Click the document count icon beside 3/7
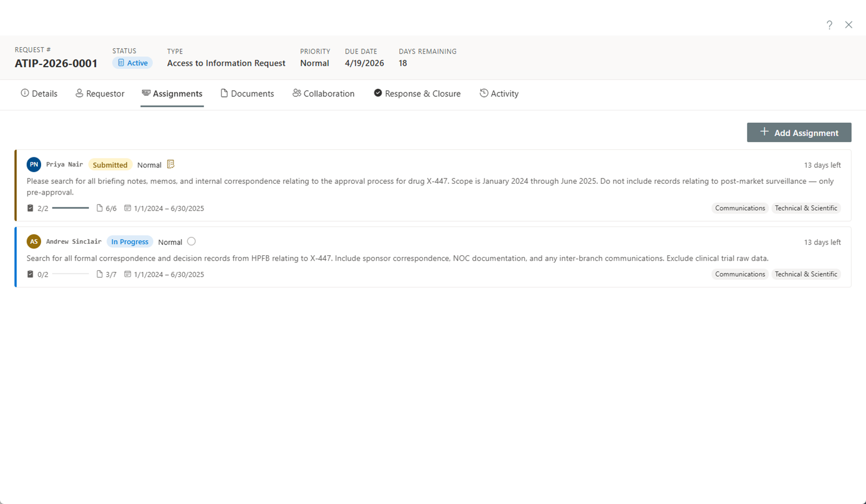Screen dimensions: 866x504 tap(100, 274)
